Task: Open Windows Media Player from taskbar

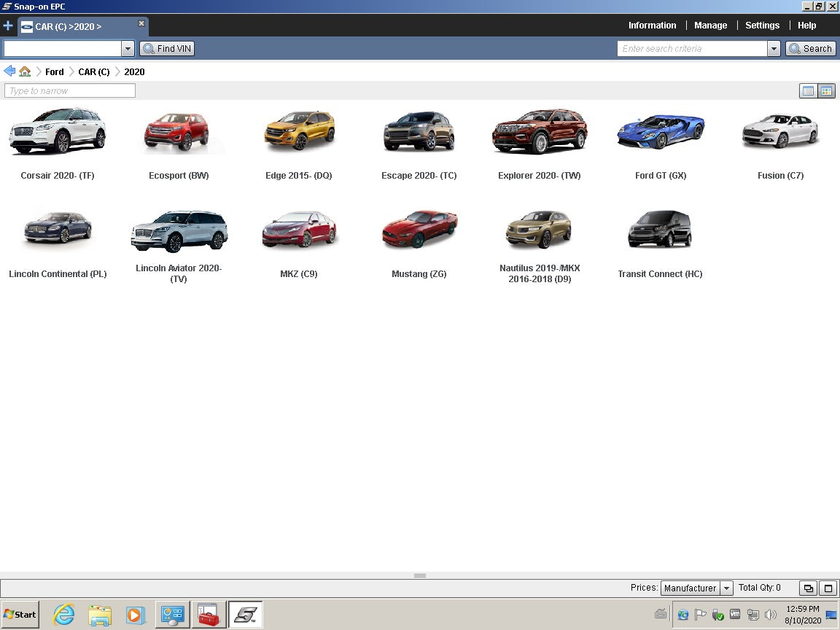Action: (x=136, y=615)
